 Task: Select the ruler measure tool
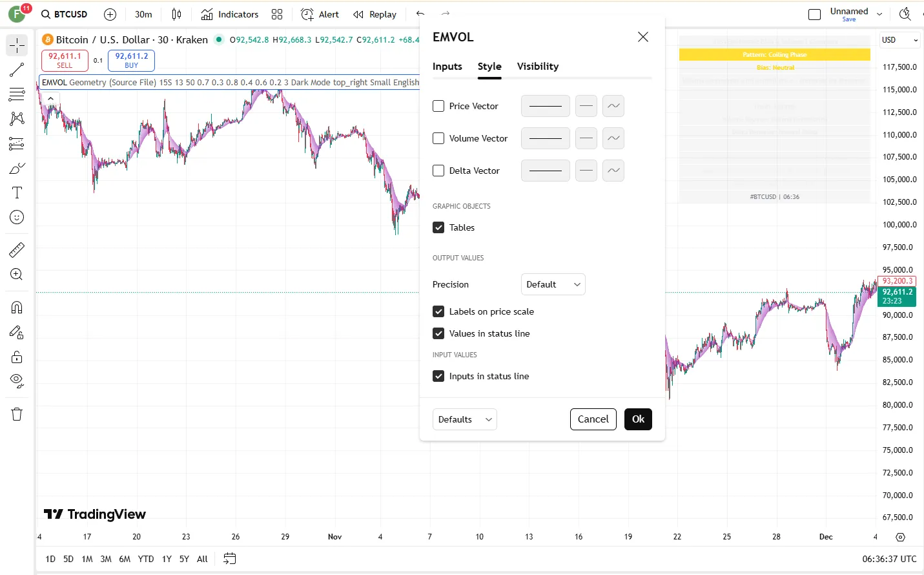coord(17,249)
